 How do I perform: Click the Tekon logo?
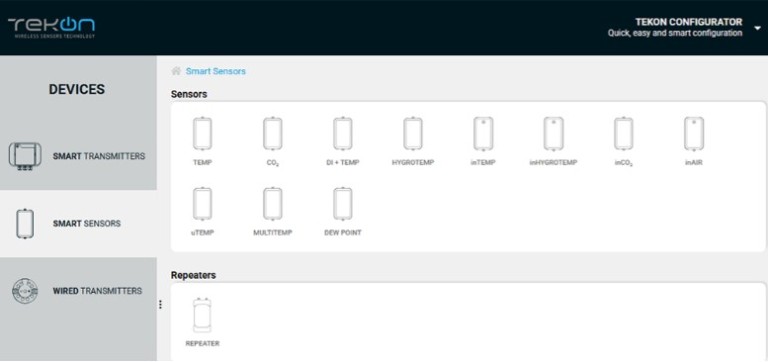51,27
